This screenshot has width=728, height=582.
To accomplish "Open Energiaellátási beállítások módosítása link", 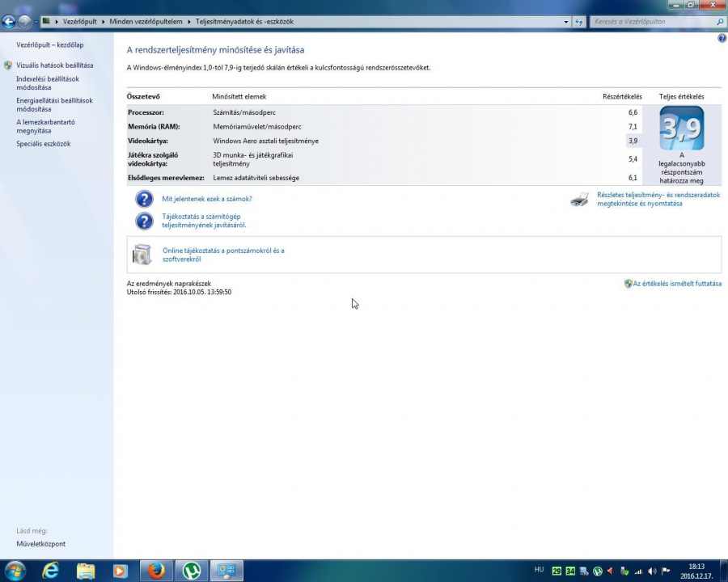I will [54, 104].
